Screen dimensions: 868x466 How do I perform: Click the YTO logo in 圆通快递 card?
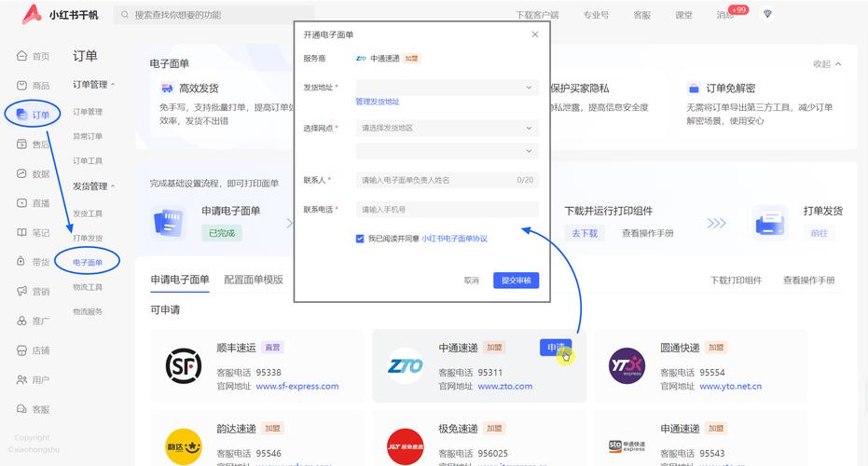tap(627, 366)
